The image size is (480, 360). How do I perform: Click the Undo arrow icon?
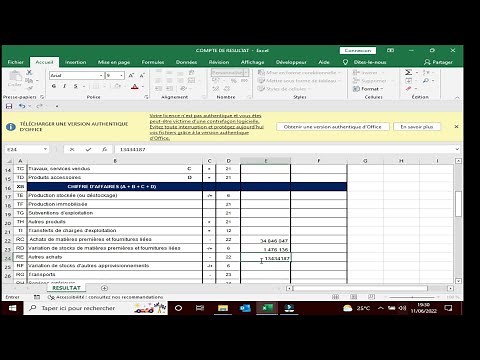(x=22, y=106)
